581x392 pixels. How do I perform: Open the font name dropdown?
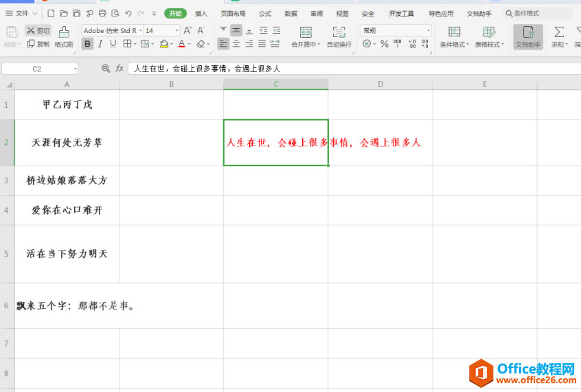point(141,30)
